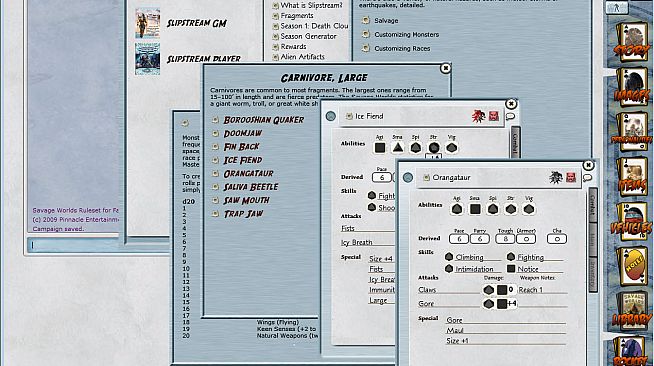Click the Ice Fiend Smarts die
Viewport: 654px width, 366px height.
pos(398,148)
